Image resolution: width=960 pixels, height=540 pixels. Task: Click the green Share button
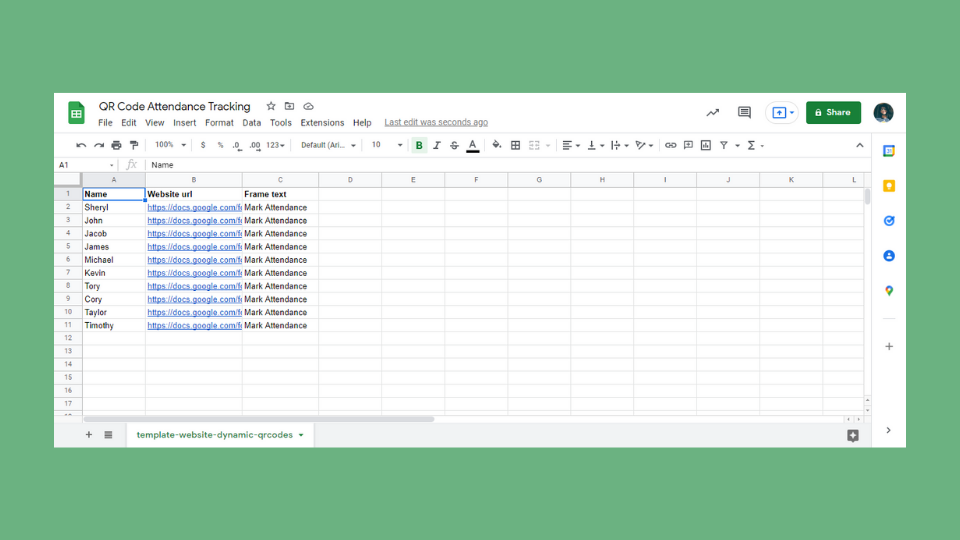(x=833, y=113)
